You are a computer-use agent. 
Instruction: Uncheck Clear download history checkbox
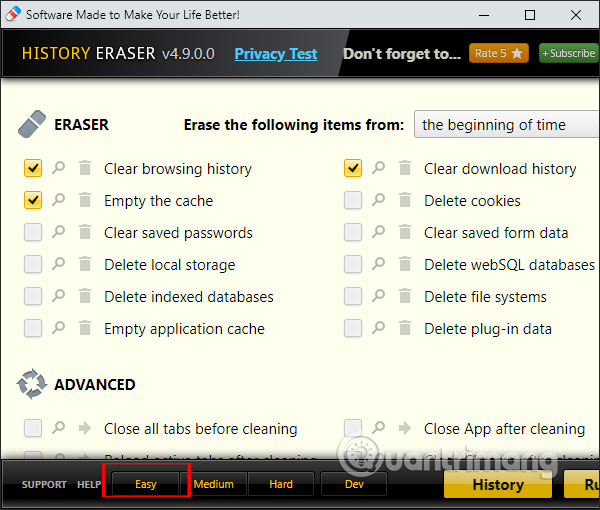tap(353, 168)
